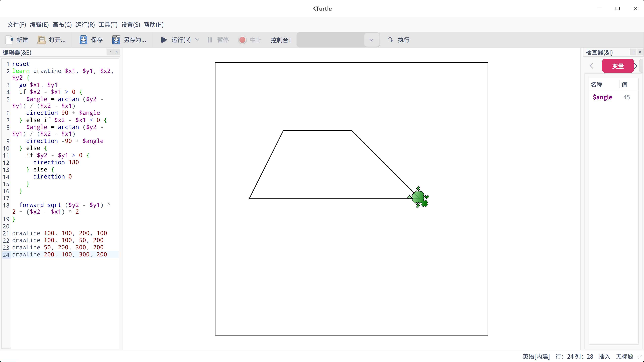This screenshot has height=362, width=644.
Task: Click the 无标题 file name status
Action: point(624,356)
